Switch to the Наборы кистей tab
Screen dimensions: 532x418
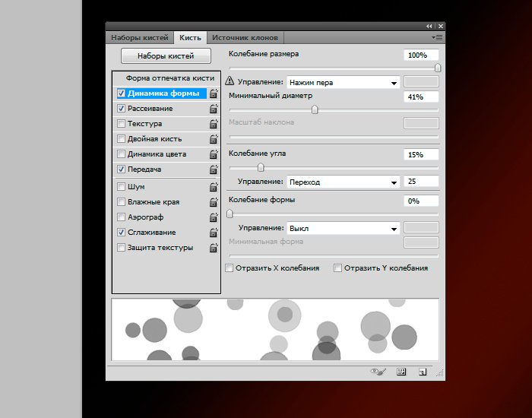pyautogui.click(x=141, y=37)
